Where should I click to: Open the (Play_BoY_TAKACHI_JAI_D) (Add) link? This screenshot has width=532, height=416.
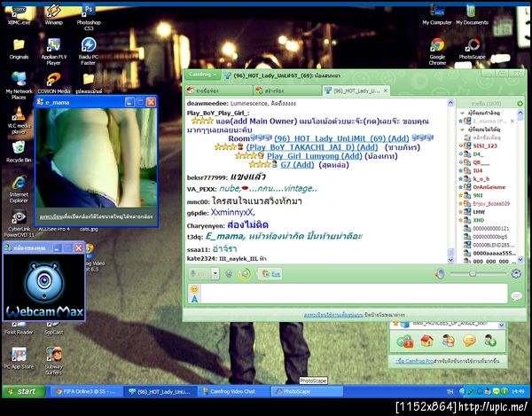[312, 147]
